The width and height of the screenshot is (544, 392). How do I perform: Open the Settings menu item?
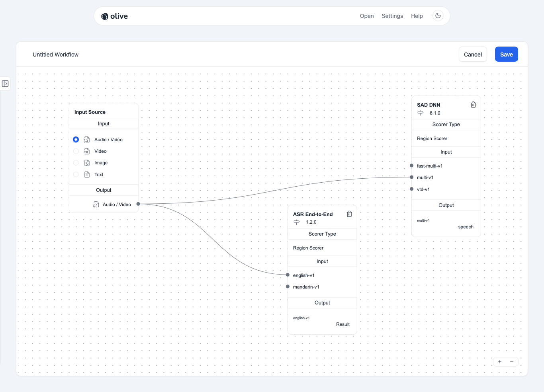click(x=392, y=16)
